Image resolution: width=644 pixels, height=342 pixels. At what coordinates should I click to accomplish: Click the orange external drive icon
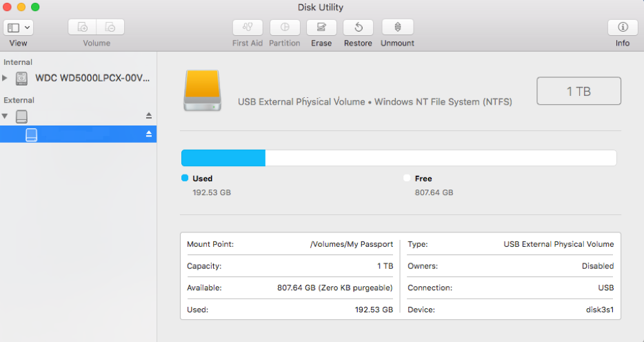pos(203,90)
